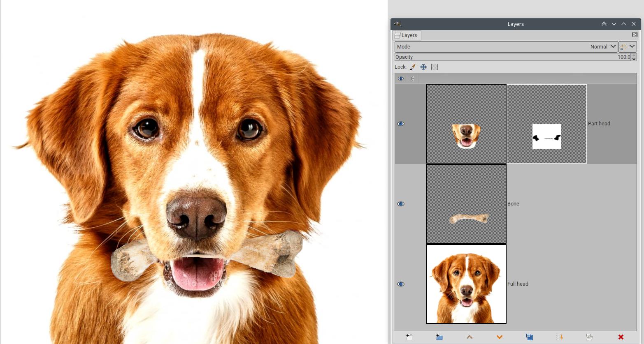The width and height of the screenshot is (644, 344).
Task: Hide the Bone layer
Action: tap(401, 204)
